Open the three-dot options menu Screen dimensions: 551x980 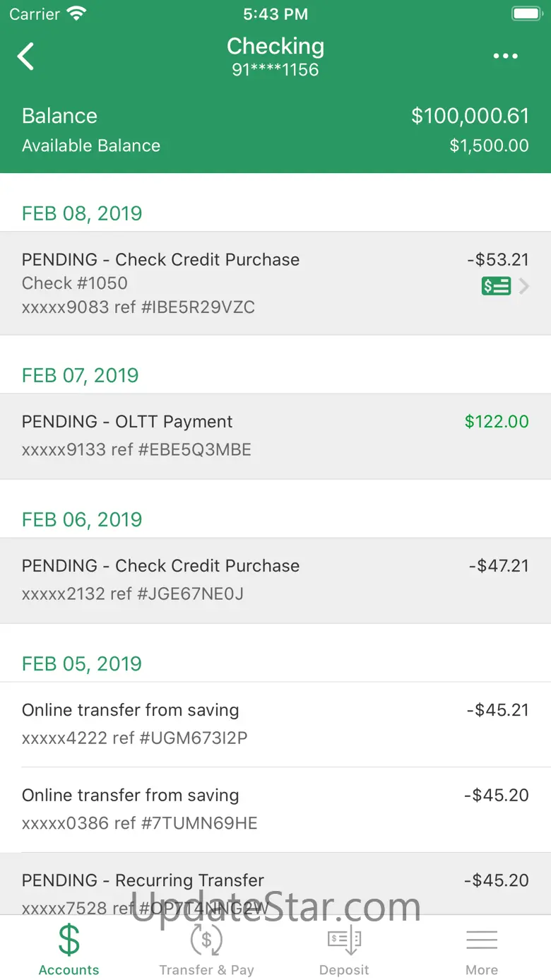505,57
